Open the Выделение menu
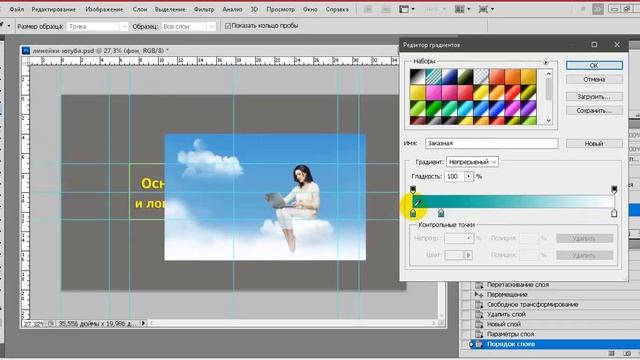The width and height of the screenshot is (640, 360). (170, 9)
